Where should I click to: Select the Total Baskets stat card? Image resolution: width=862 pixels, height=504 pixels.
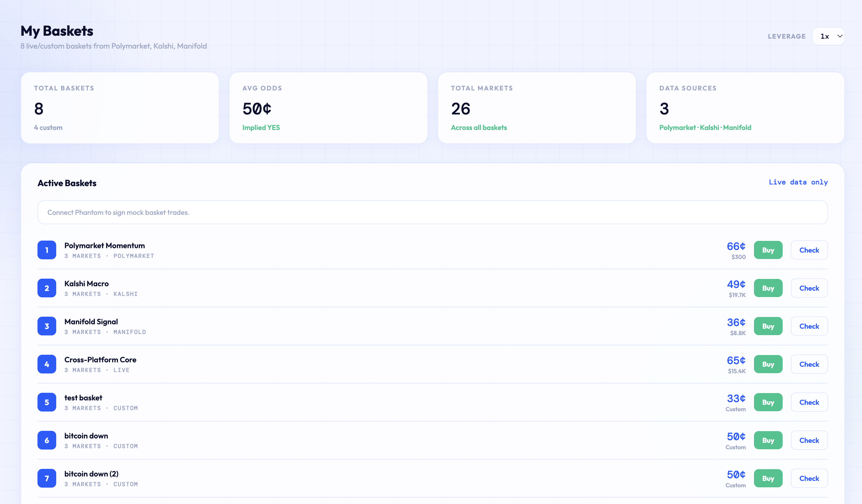[120, 108]
